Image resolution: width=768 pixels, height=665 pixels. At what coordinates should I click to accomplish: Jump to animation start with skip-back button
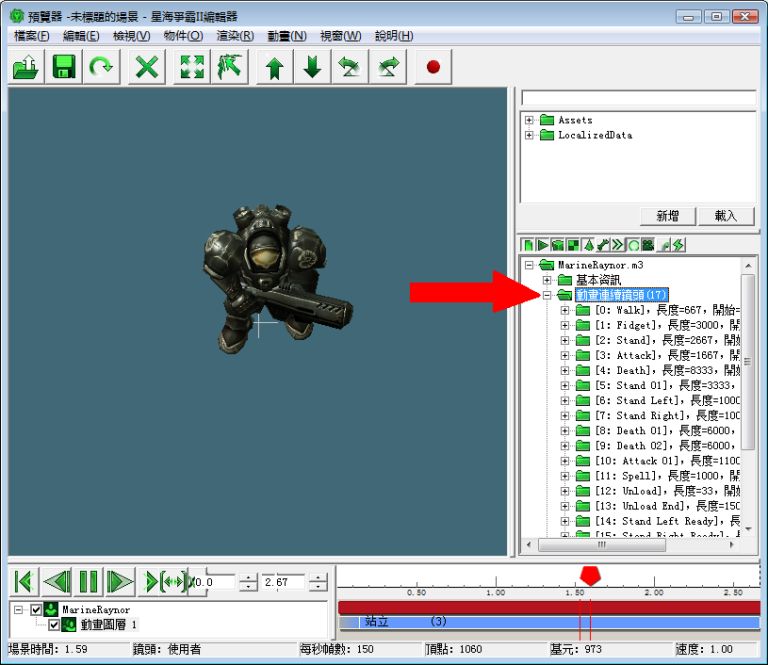coord(24,582)
